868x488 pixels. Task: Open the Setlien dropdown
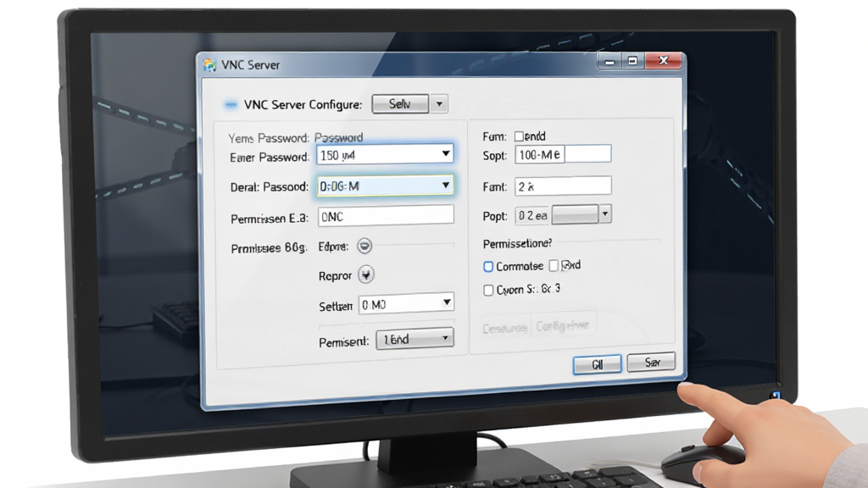pos(406,304)
